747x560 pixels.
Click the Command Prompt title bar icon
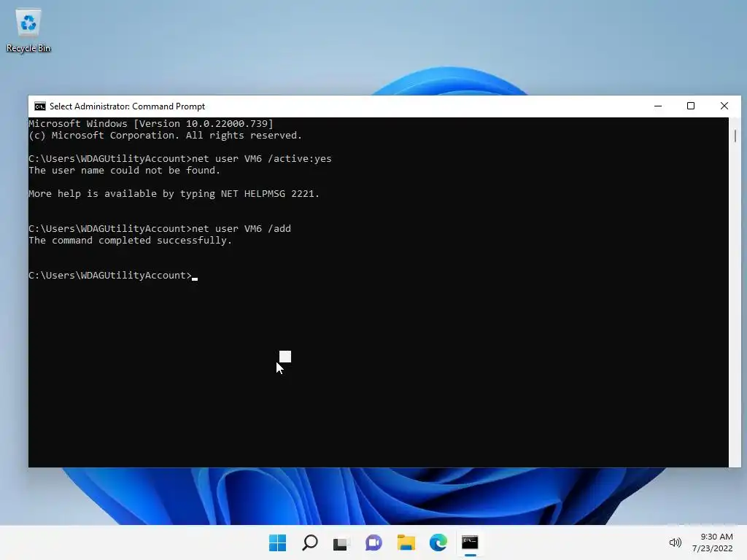click(x=40, y=106)
